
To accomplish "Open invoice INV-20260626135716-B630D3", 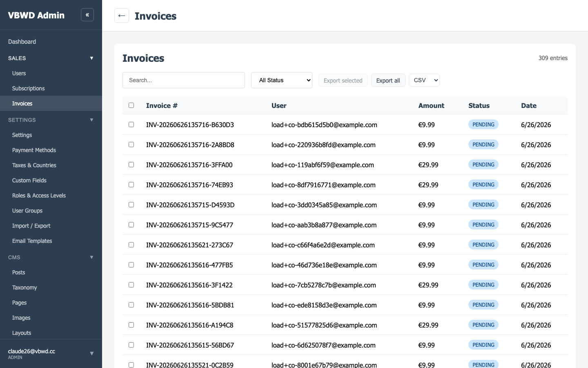I will (190, 125).
